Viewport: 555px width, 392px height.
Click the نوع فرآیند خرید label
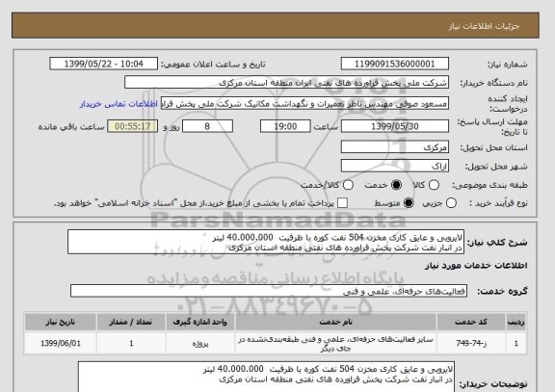click(x=498, y=203)
